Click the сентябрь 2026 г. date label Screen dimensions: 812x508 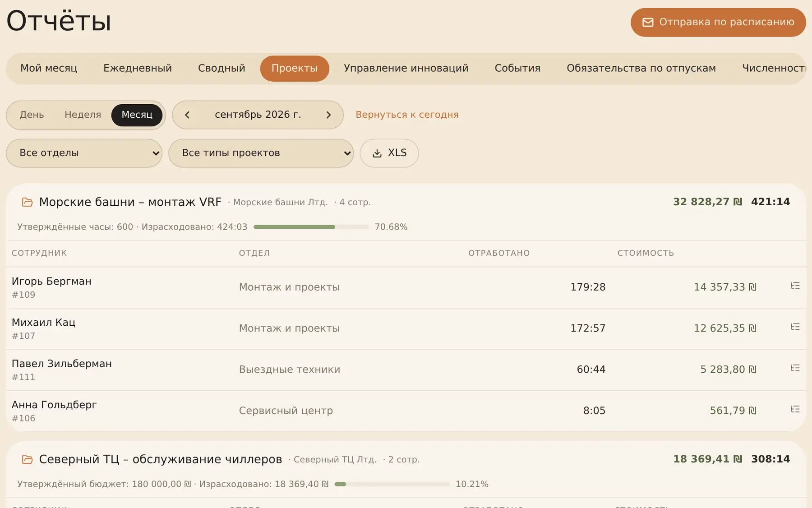coord(258,115)
